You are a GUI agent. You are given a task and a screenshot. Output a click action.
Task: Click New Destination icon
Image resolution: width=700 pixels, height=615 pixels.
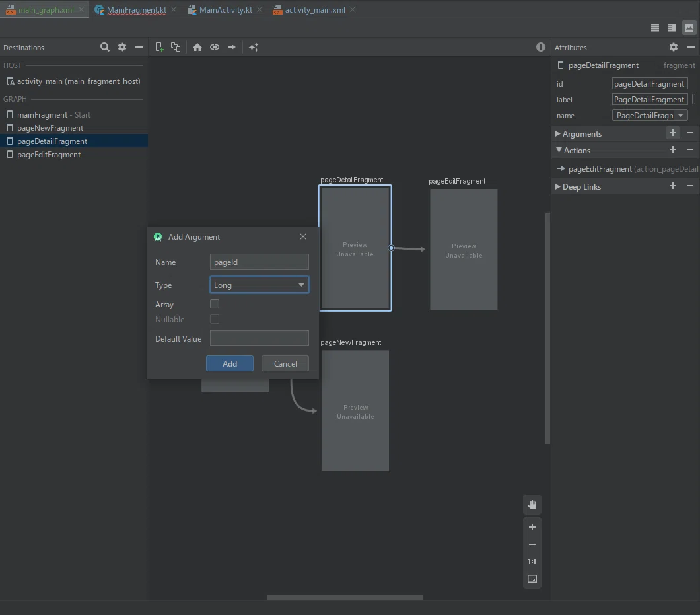pos(159,47)
